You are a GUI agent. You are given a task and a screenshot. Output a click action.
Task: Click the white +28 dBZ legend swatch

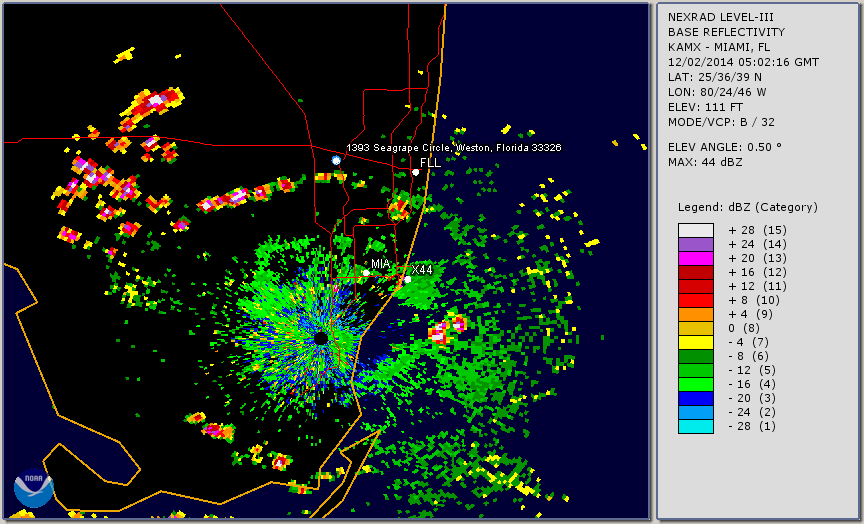[695, 230]
